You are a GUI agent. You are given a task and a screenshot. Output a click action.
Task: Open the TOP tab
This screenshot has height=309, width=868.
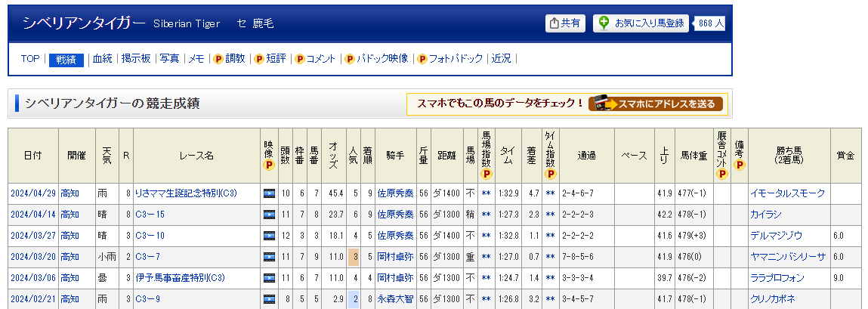pyautogui.click(x=30, y=59)
